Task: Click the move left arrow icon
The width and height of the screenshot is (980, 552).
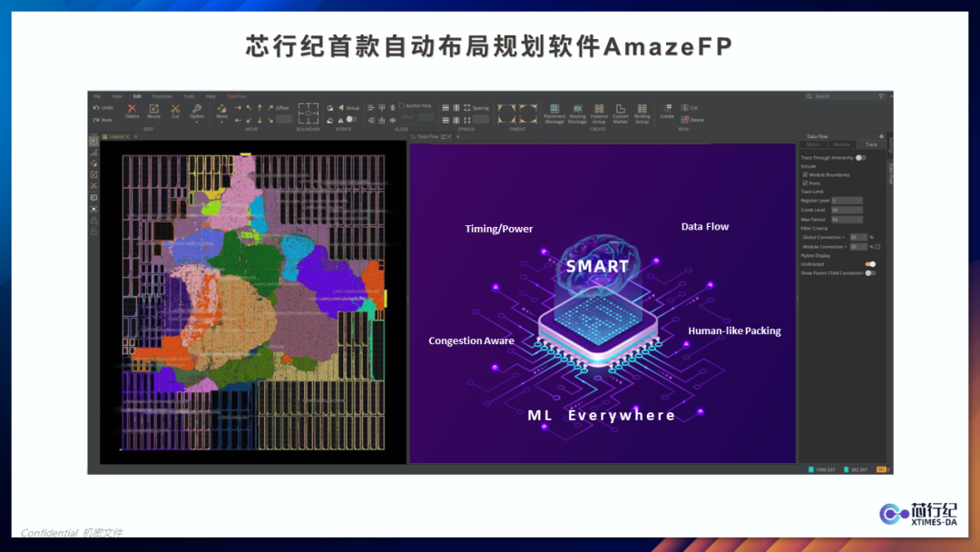Action: pyautogui.click(x=238, y=120)
